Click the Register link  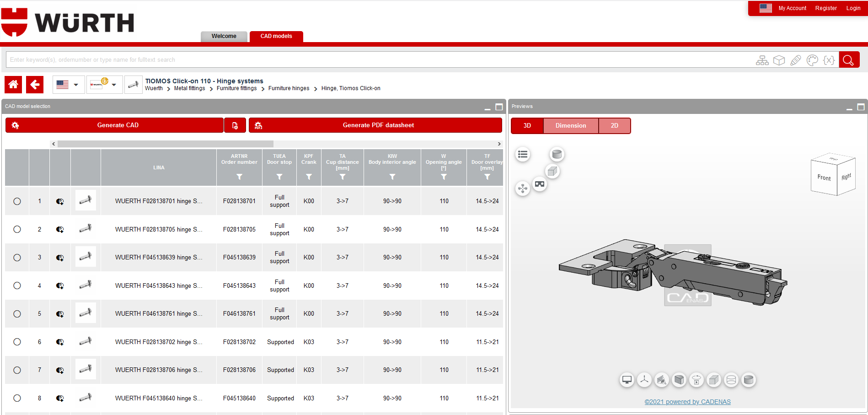coord(826,8)
